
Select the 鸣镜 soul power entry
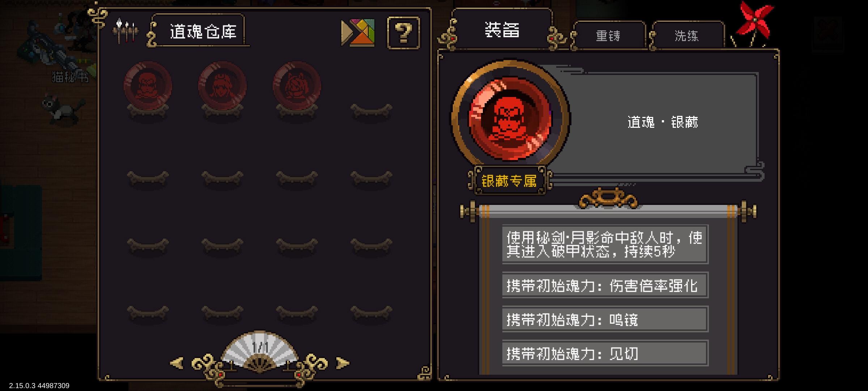click(x=605, y=319)
